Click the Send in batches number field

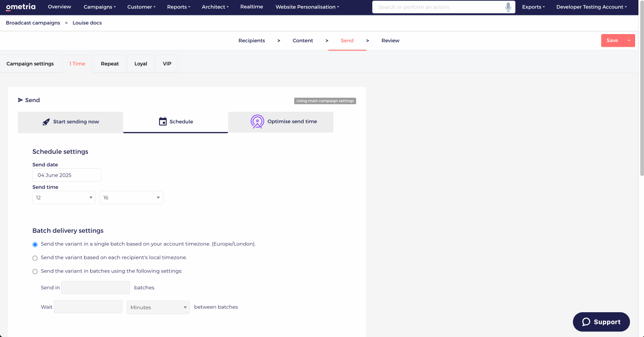(x=95, y=287)
